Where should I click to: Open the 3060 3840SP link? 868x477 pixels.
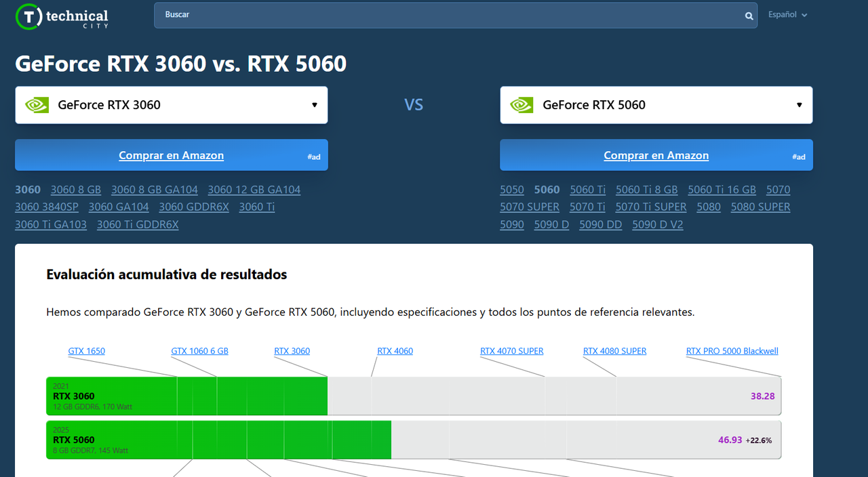point(47,207)
